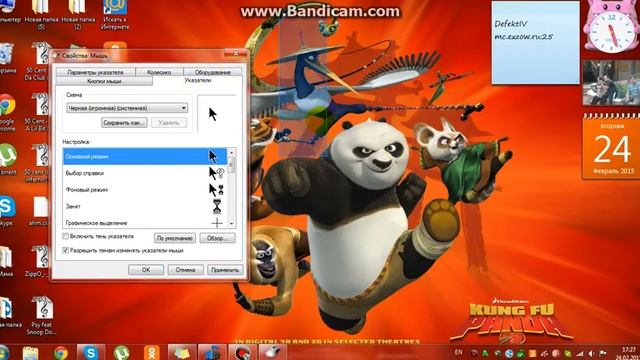
Task: Open the orange Odnoklassniki taskbar icon
Action: click(151, 352)
